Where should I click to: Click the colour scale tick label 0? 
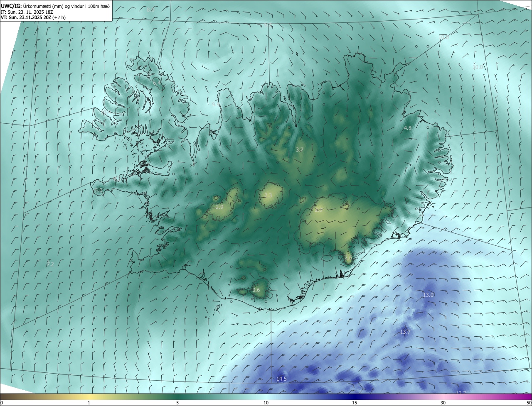(x=2, y=403)
